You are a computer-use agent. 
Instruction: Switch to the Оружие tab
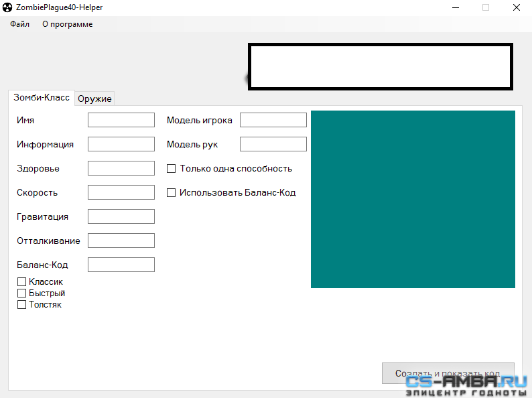[x=94, y=98]
